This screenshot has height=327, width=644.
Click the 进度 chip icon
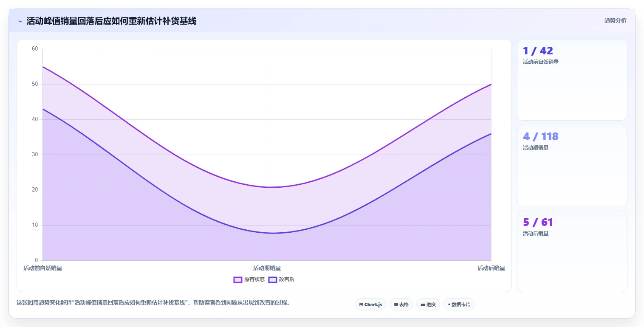423,305
